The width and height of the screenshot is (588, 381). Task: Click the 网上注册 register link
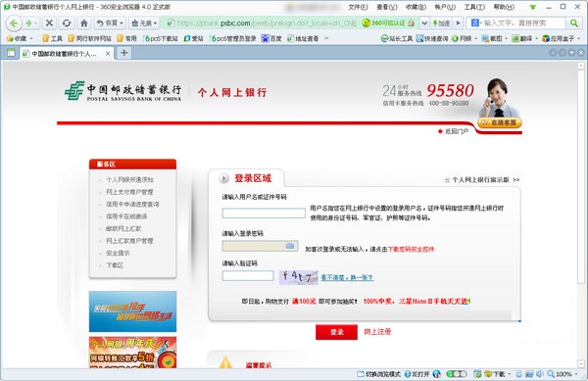(x=377, y=332)
